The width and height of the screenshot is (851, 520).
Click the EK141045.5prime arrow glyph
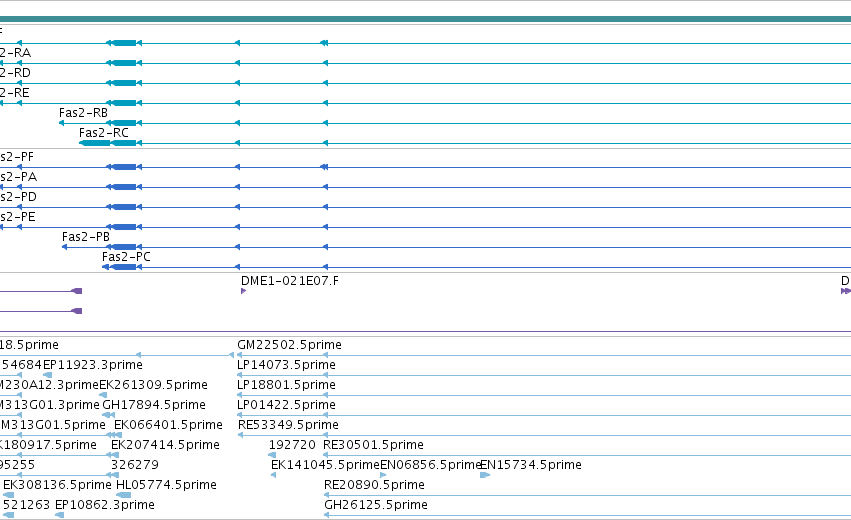(273, 475)
